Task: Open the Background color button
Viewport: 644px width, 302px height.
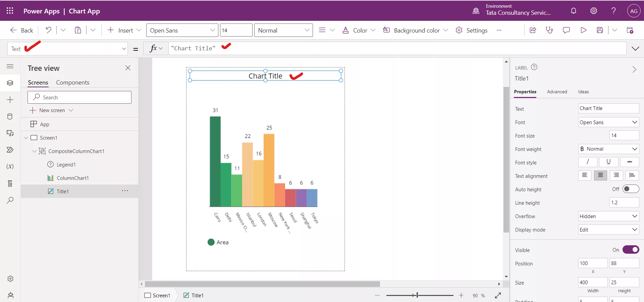Action: click(415, 30)
